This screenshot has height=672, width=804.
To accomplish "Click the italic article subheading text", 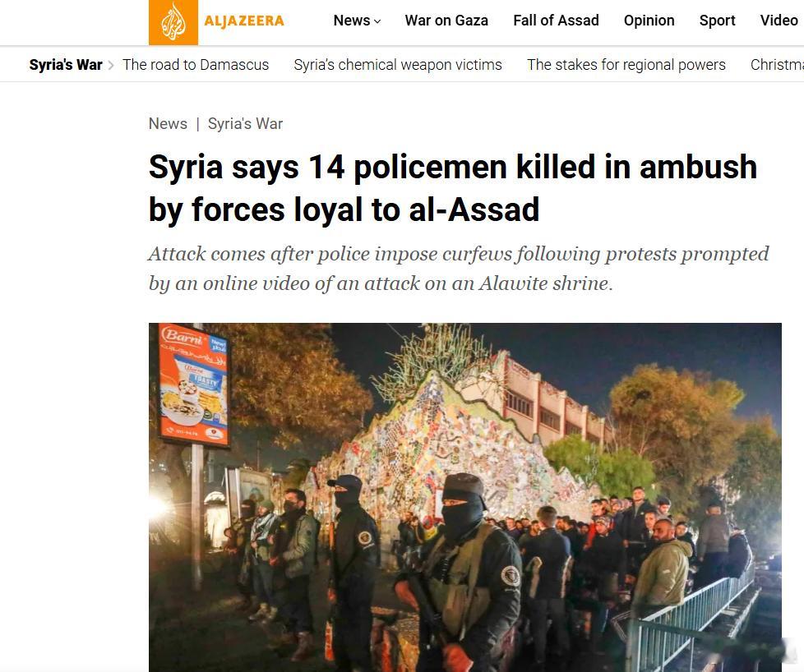I will (459, 269).
